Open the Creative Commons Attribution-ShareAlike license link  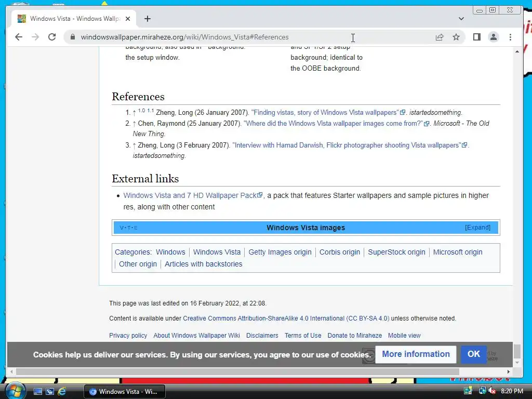pos(286,318)
